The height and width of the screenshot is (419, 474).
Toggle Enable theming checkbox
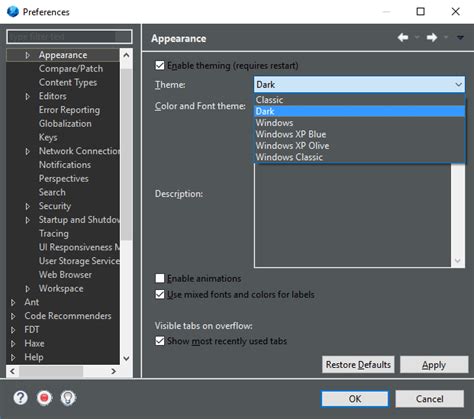tap(160, 65)
